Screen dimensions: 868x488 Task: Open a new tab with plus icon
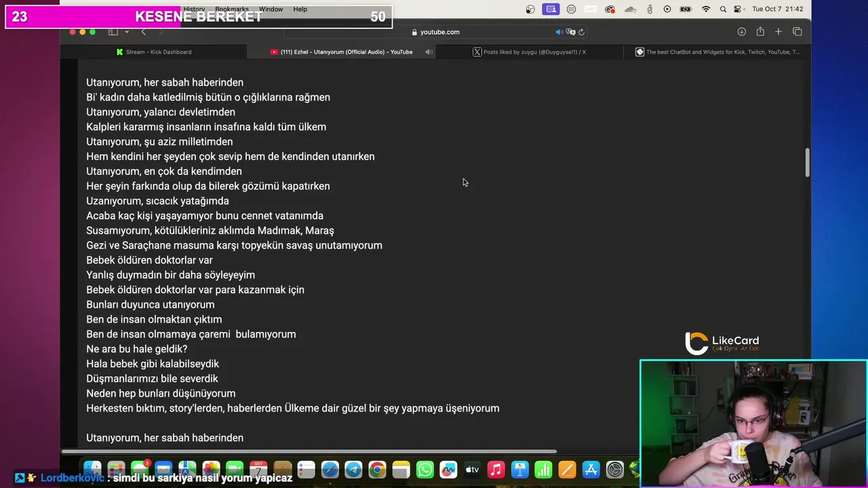[778, 32]
